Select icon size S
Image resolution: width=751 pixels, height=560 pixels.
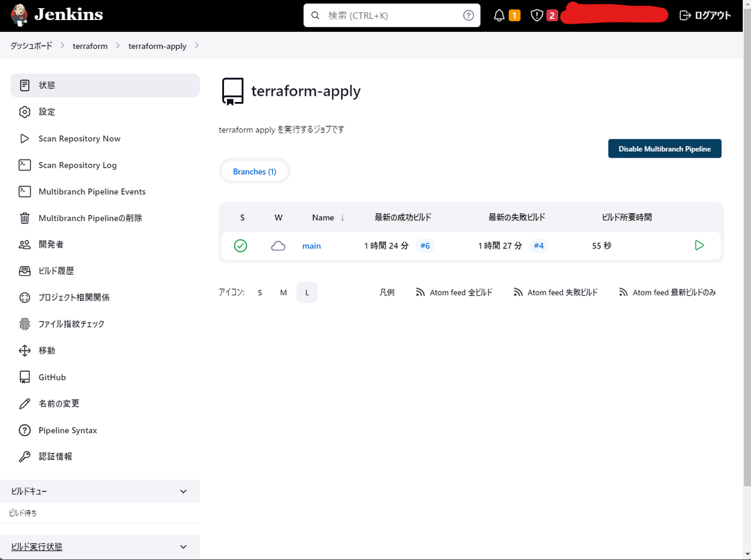pos(260,292)
